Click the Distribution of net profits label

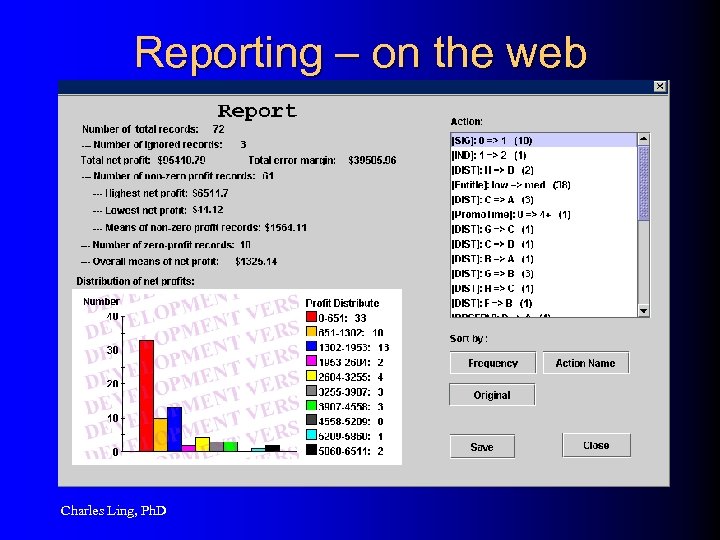(135, 281)
